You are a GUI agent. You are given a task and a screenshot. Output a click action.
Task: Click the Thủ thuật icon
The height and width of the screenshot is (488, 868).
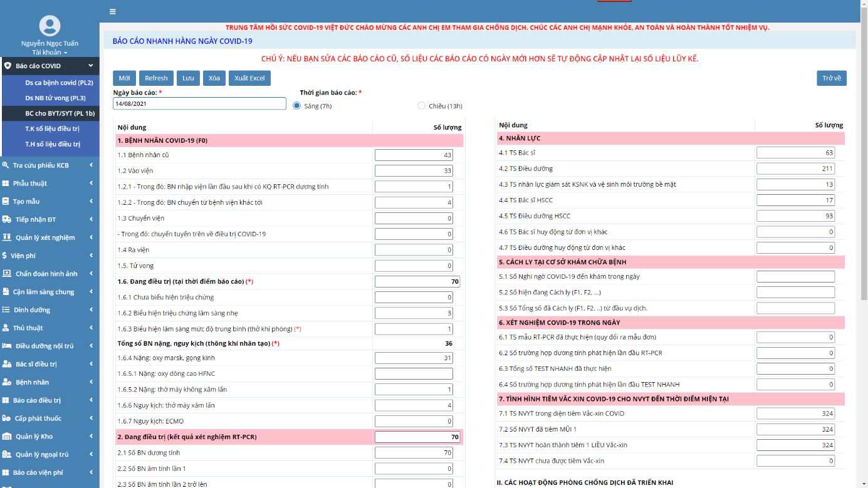tap(6, 328)
